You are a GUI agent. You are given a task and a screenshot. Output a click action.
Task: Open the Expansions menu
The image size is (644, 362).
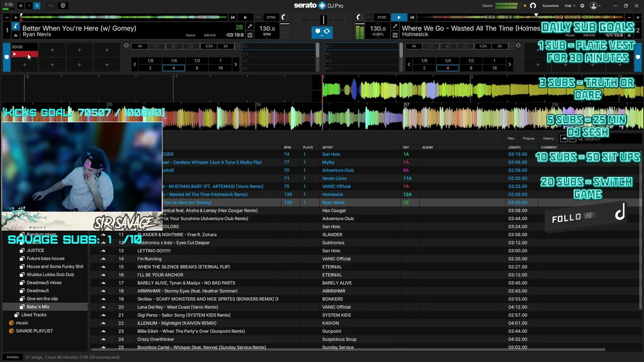(550, 6)
